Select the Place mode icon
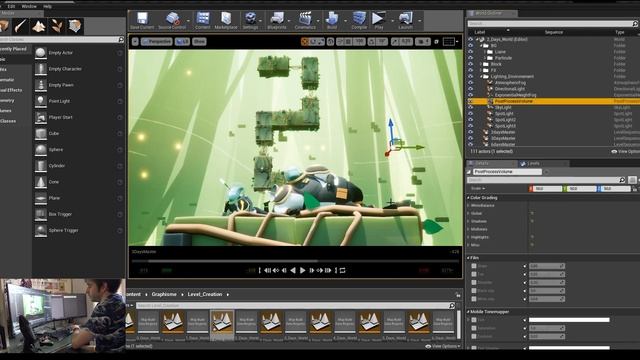The width and height of the screenshot is (640, 360). click(x=4, y=26)
